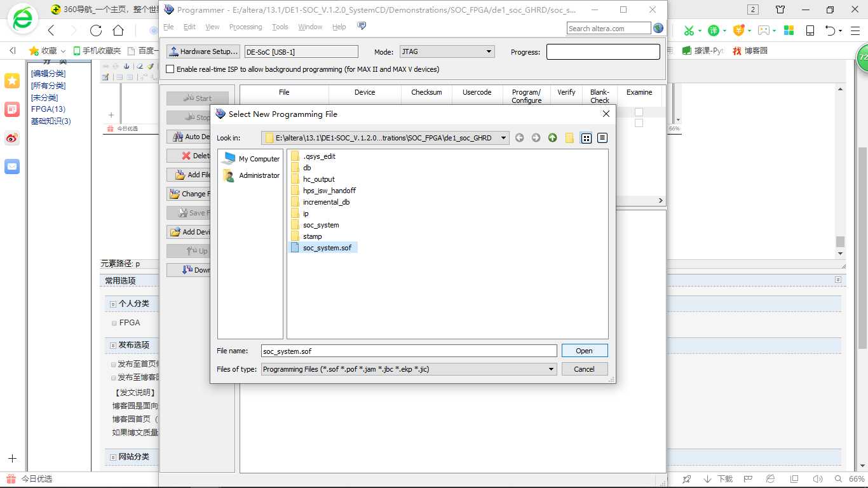Expand the 收藏 favorites dropdown arrow
The width and height of the screenshot is (868, 488).
click(x=63, y=51)
